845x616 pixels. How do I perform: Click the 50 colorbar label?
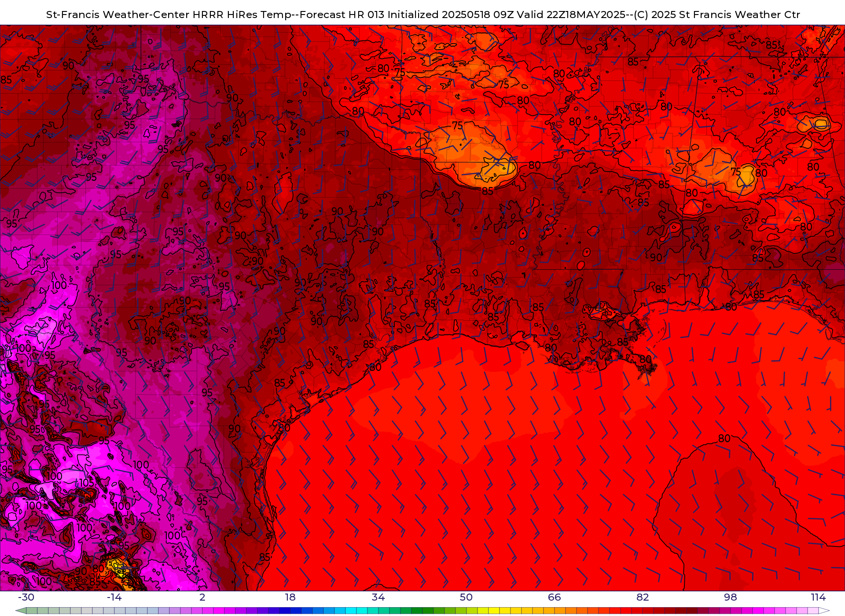pyautogui.click(x=467, y=597)
